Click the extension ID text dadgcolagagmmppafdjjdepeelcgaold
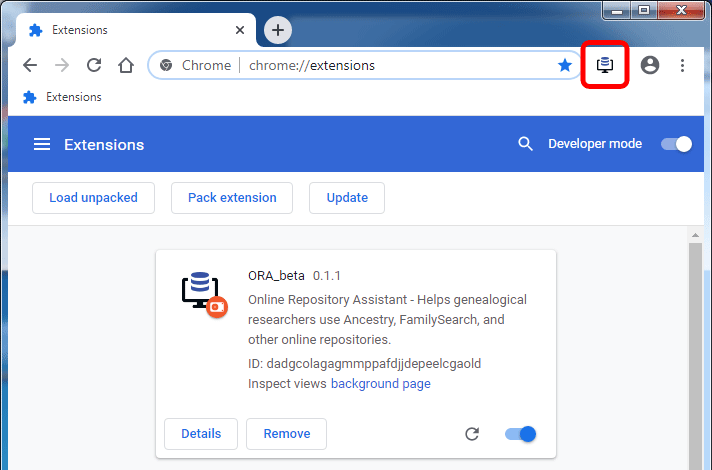 [x=374, y=364]
